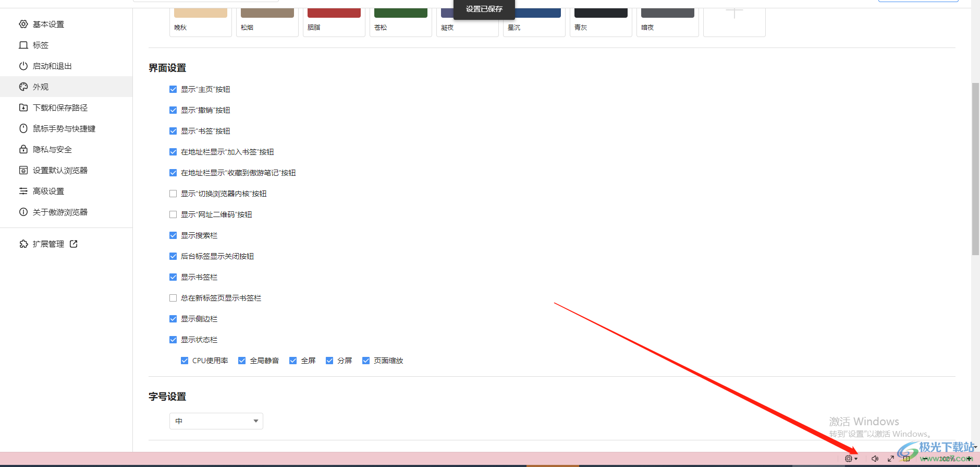Click the 启动和退出 power icon
Viewport: 980px width, 467px height.
point(23,66)
